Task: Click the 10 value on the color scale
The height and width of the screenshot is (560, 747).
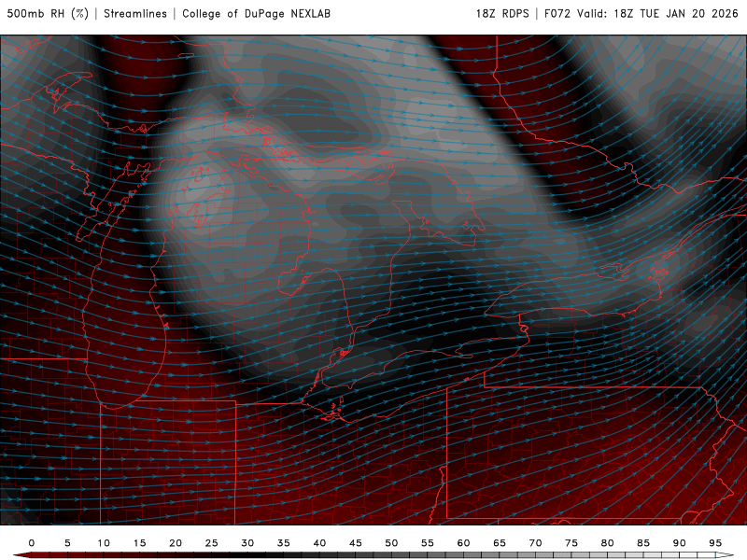Action: coord(104,543)
